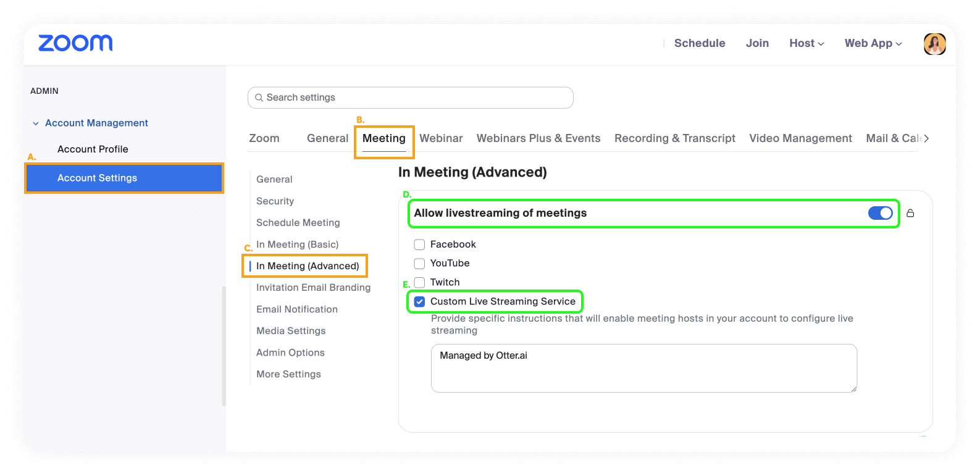Collapse the Account Management section
Screen dimensions: 980x476
coord(90,123)
